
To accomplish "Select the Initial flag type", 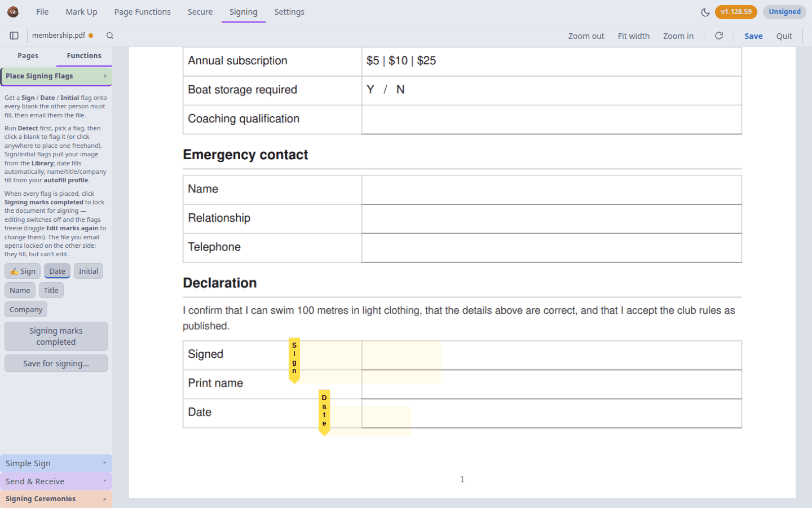I will tap(89, 271).
